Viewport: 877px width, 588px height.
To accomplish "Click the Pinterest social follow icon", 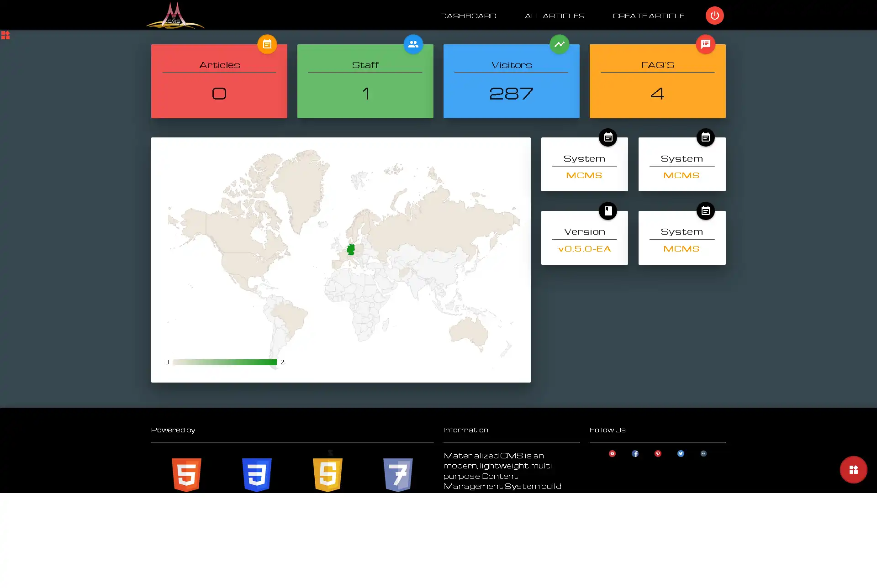I will click(x=658, y=453).
